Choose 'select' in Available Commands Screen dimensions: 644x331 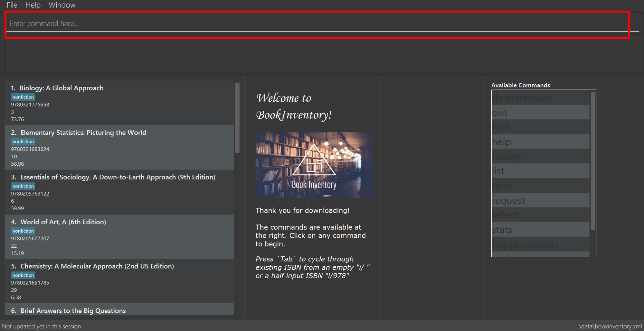click(x=541, y=215)
